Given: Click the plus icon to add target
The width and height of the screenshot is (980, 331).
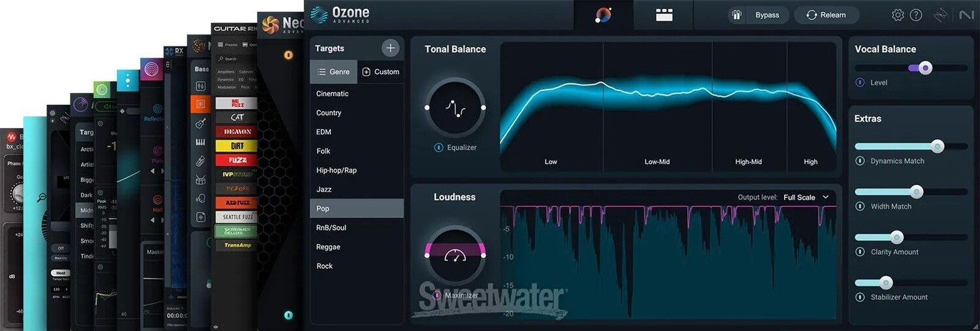Looking at the screenshot, I should 390,48.
